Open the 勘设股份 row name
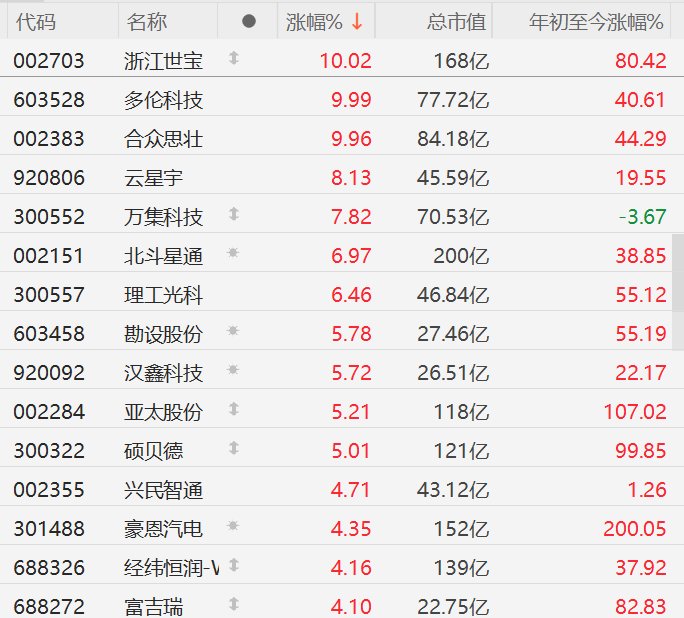The width and height of the screenshot is (684, 618). click(163, 335)
